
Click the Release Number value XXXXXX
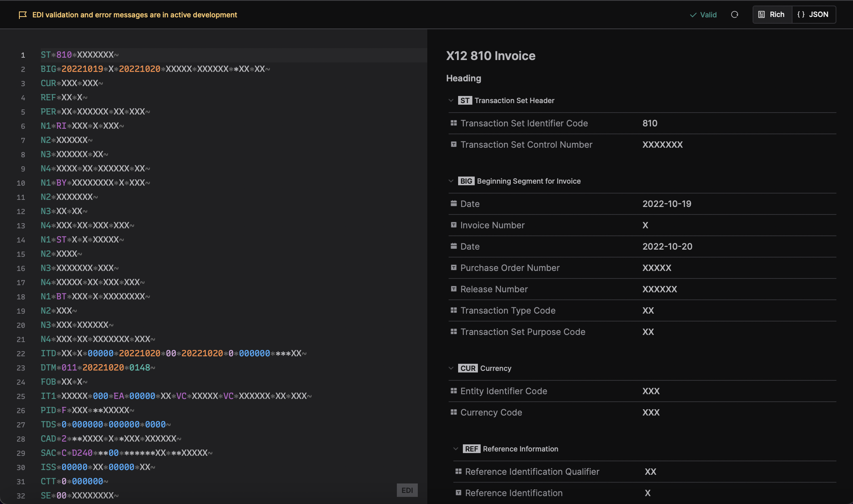click(x=660, y=289)
